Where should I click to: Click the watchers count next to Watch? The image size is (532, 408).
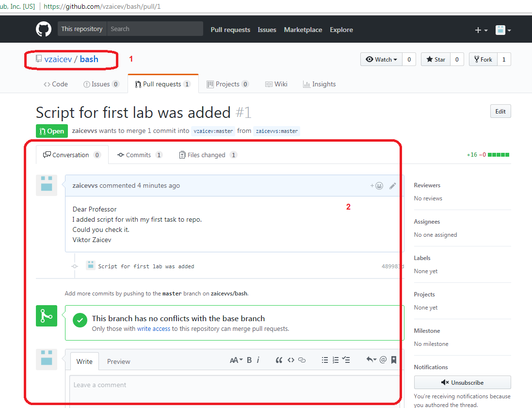(x=409, y=59)
